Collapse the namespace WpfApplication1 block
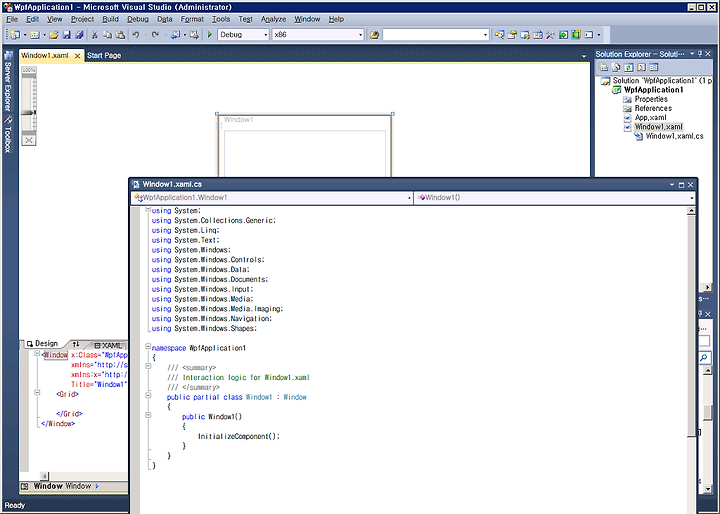The height and width of the screenshot is (514, 720). (x=148, y=347)
